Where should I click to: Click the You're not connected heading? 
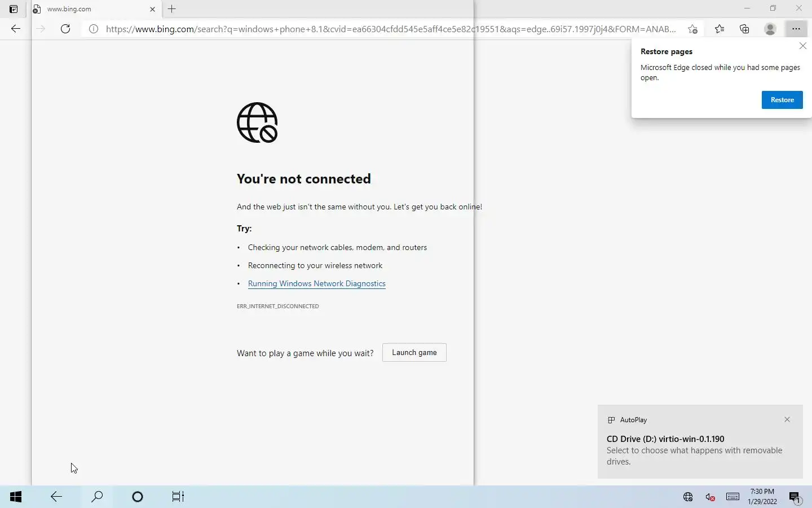click(x=304, y=179)
